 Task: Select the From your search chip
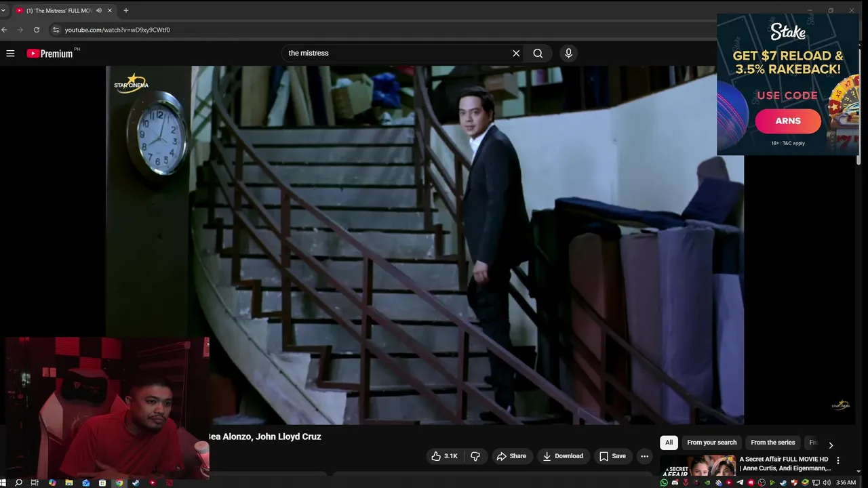[x=711, y=443]
